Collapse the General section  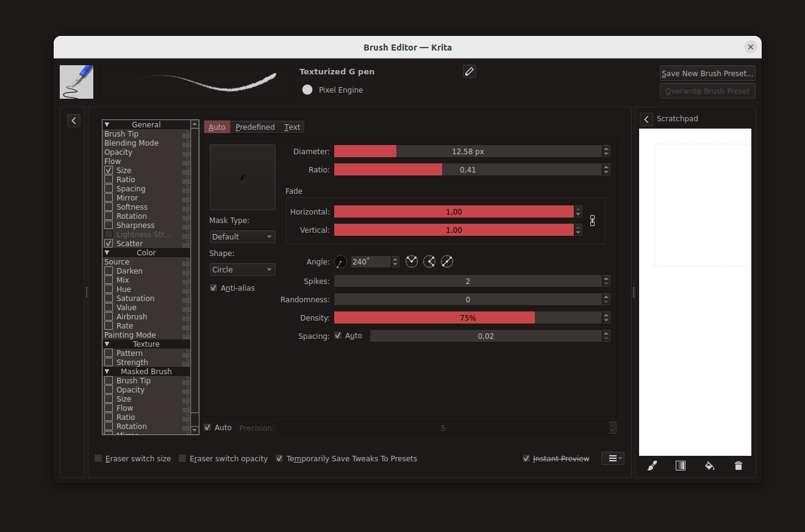(x=107, y=125)
